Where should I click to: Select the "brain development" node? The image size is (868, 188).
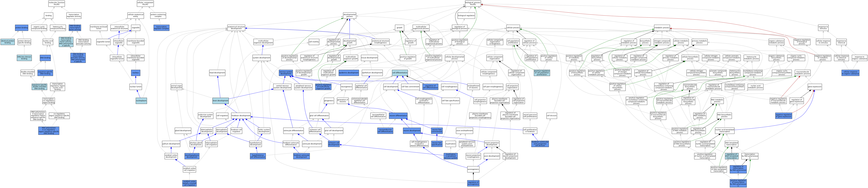click(x=220, y=101)
